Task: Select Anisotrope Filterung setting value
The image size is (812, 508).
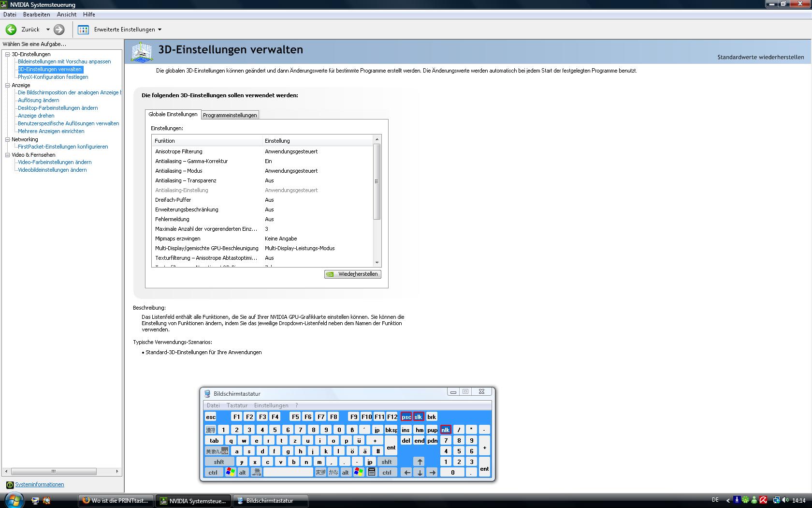Action: pyautogui.click(x=291, y=151)
